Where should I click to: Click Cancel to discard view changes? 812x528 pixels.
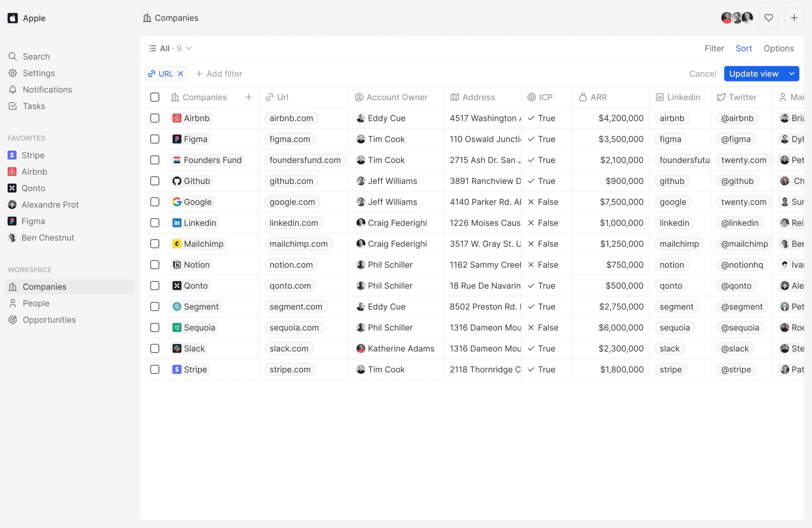tap(702, 73)
